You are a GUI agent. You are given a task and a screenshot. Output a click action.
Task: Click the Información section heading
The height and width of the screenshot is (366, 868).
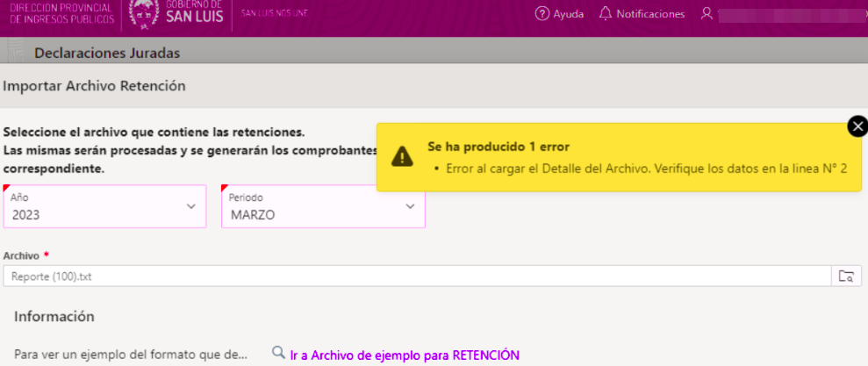[54, 317]
